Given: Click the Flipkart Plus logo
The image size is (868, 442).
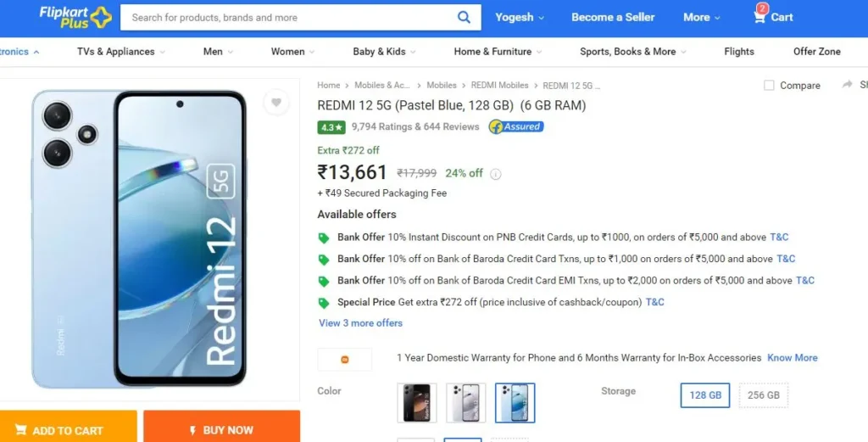Looking at the screenshot, I should (x=75, y=17).
